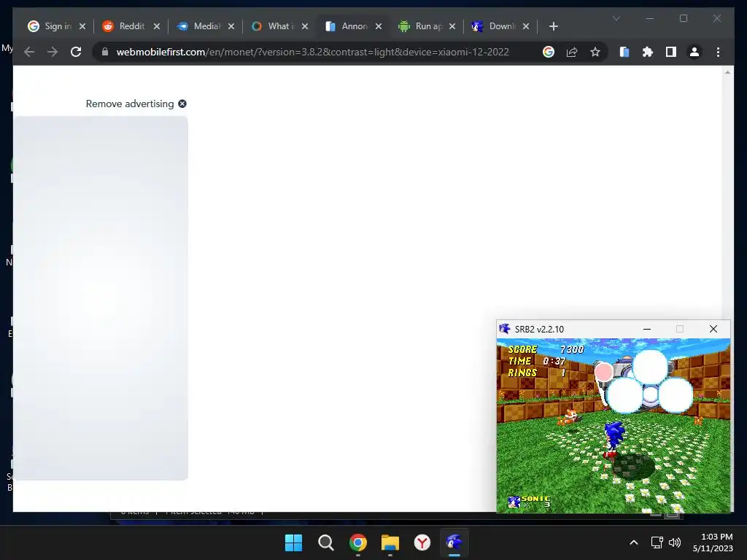This screenshot has height=560, width=747.
Task: Click the RINGS counter in game
Action: tap(537, 373)
